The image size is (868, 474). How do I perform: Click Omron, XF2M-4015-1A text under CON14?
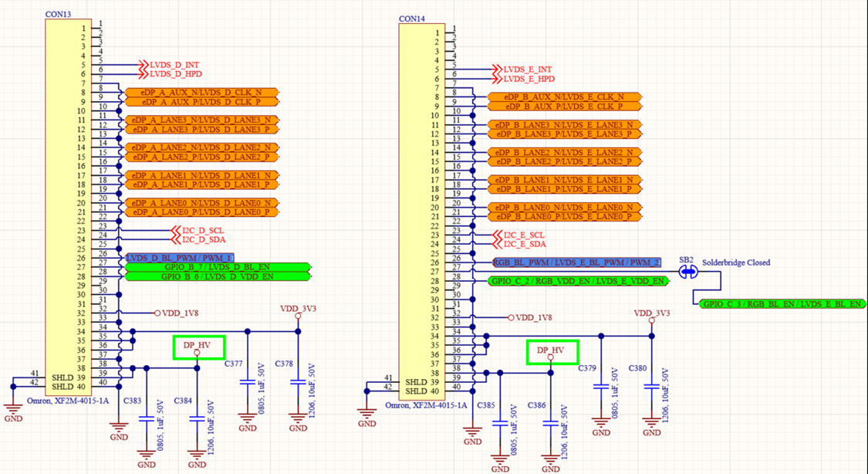pyautogui.click(x=426, y=405)
